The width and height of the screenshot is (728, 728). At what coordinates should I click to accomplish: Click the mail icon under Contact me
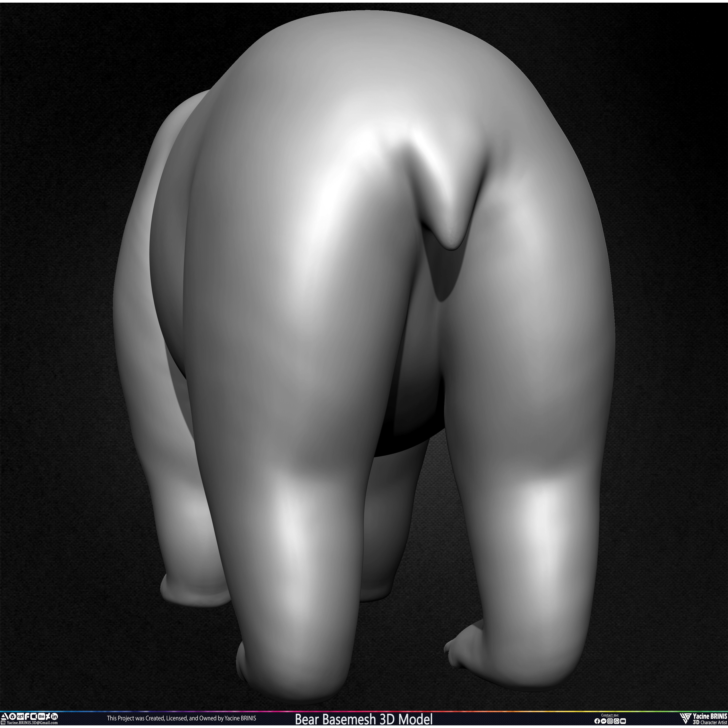pos(623,721)
